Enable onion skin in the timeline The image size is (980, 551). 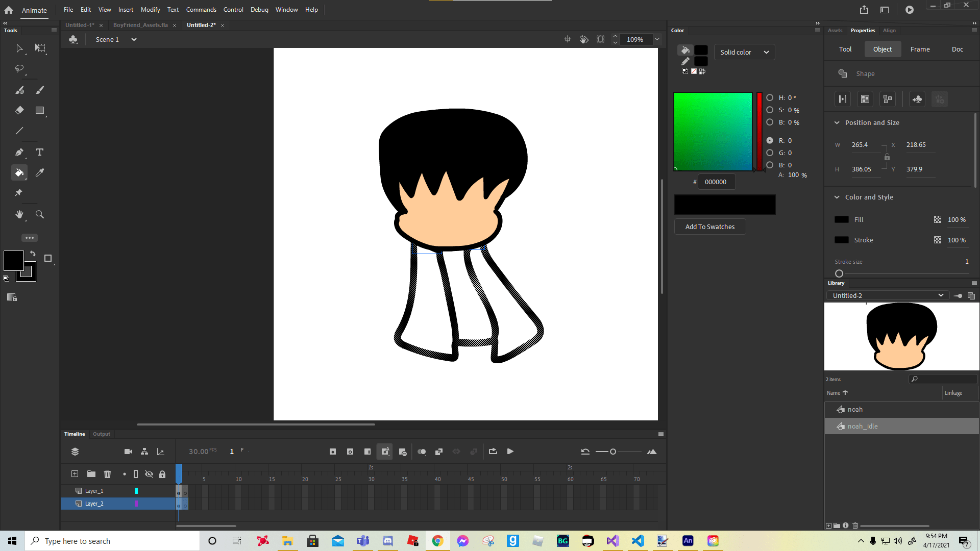tap(422, 451)
